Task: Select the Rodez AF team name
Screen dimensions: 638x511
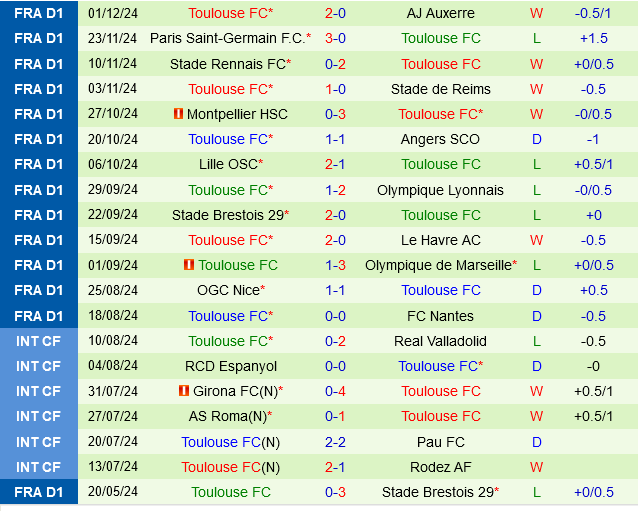Action: point(441,466)
